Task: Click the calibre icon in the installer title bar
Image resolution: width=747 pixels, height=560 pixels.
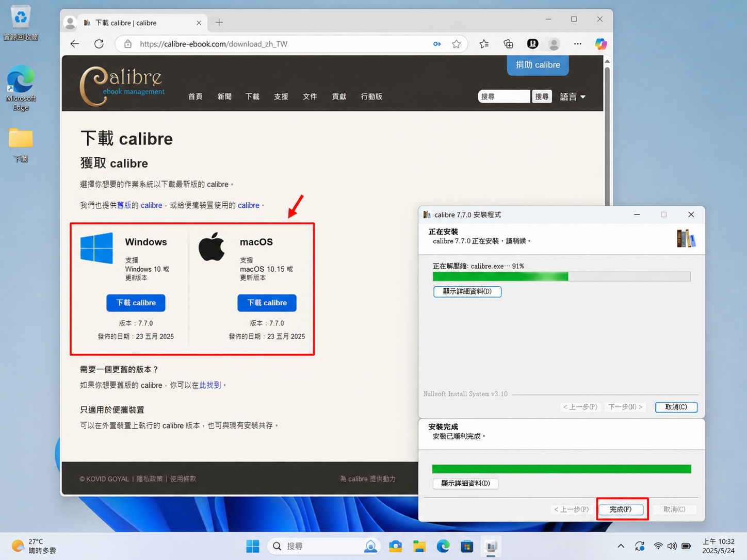Action: (x=427, y=215)
